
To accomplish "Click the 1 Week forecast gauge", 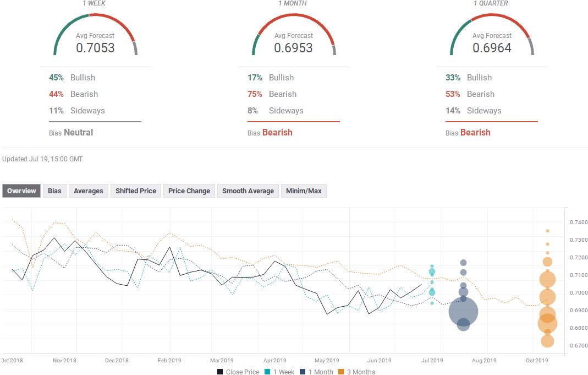I will point(95,35).
